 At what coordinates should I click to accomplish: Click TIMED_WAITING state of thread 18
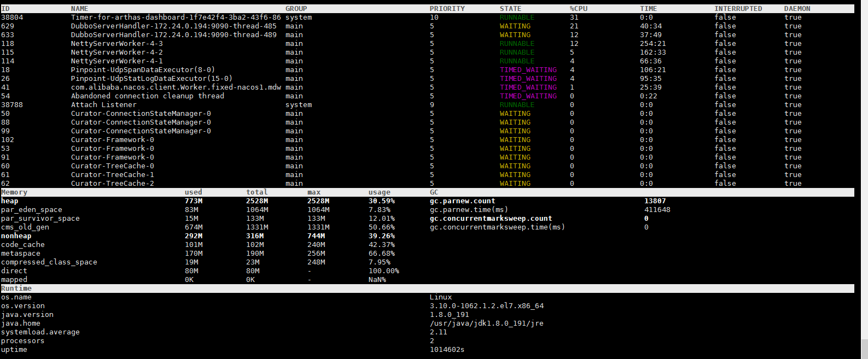point(528,70)
